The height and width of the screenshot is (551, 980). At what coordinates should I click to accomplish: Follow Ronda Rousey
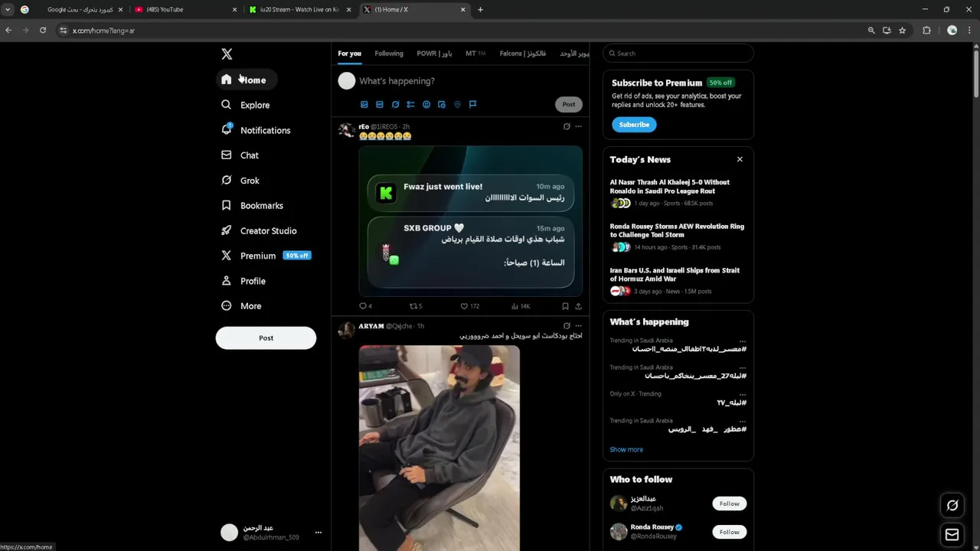[730, 532]
